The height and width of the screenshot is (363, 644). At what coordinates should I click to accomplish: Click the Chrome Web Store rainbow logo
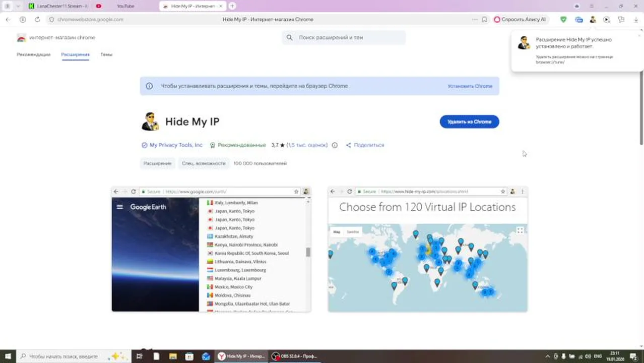pyautogui.click(x=21, y=38)
